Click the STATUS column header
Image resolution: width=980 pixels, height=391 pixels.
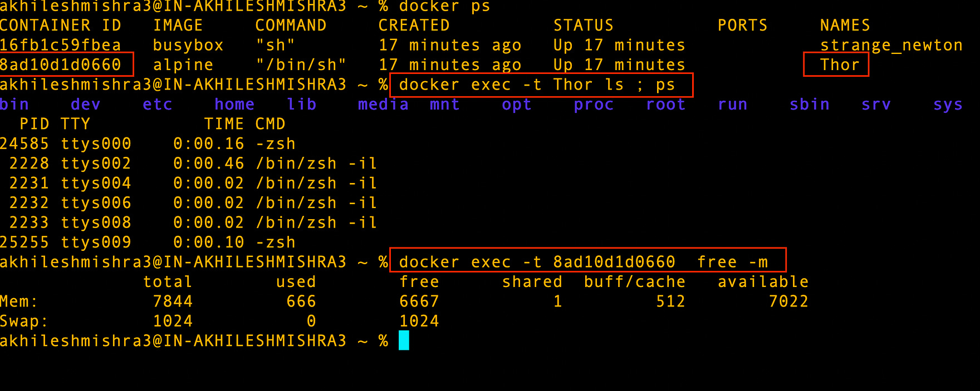click(x=584, y=25)
